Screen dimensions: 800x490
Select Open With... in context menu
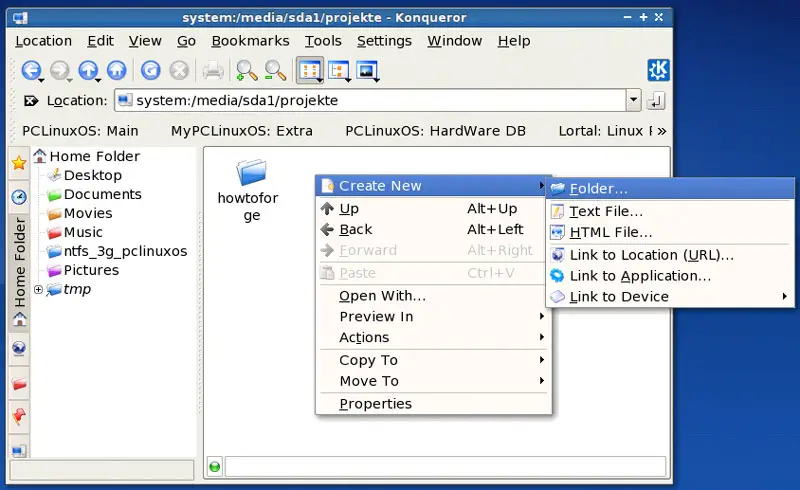pos(433,296)
